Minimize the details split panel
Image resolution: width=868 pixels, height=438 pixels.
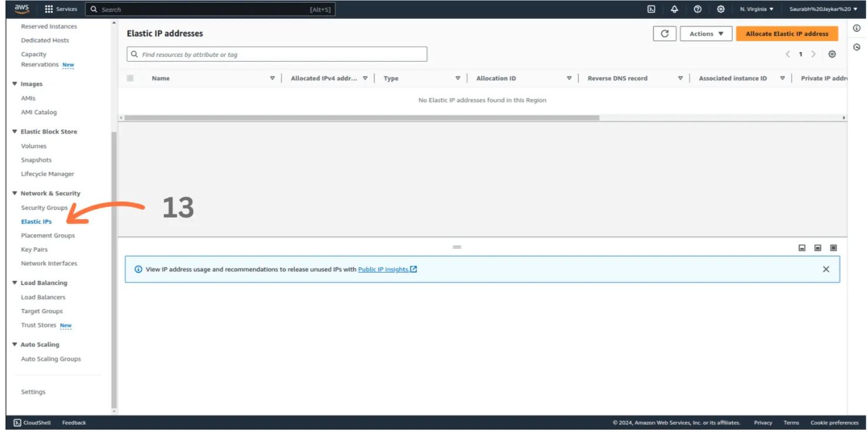pos(802,248)
